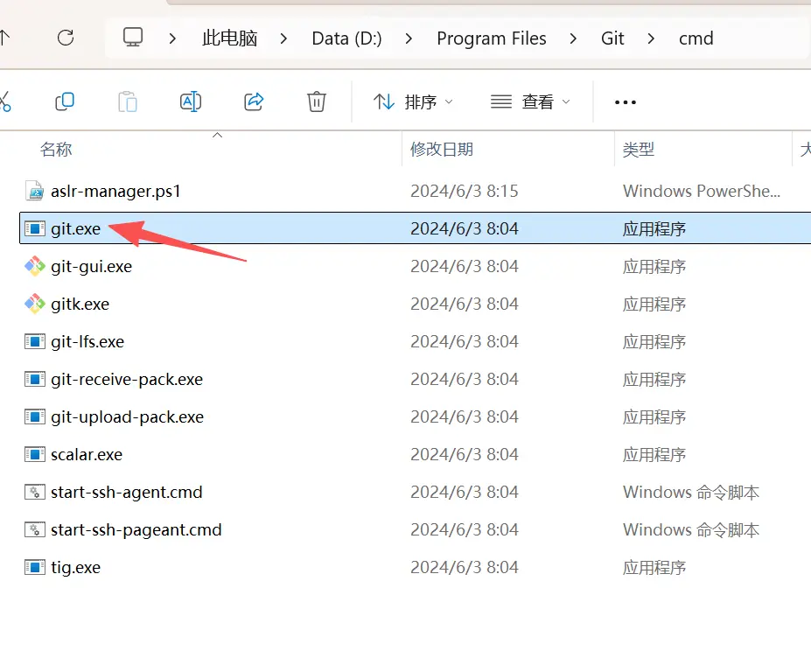Click the start-ssh-agent.cmd gear icon
Image resolution: width=811 pixels, height=672 pixels.
coord(35,492)
